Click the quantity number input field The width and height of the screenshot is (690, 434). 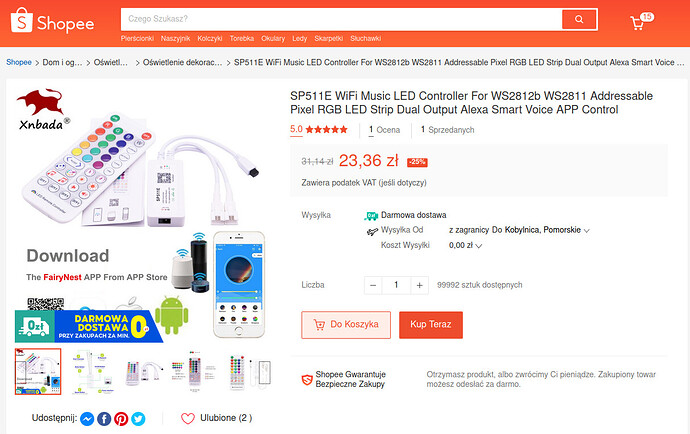397,285
